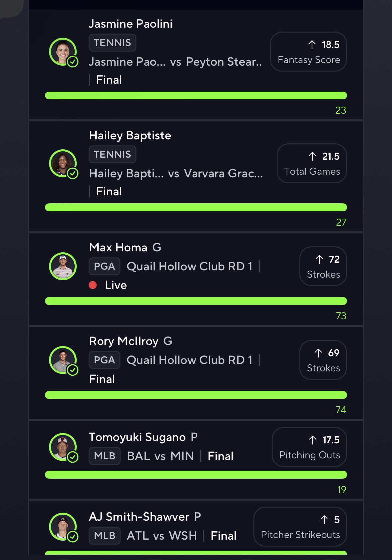This screenshot has width=392, height=560.
Task: Tap Hailey Baptiste's player avatar
Action: tap(63, 163)
